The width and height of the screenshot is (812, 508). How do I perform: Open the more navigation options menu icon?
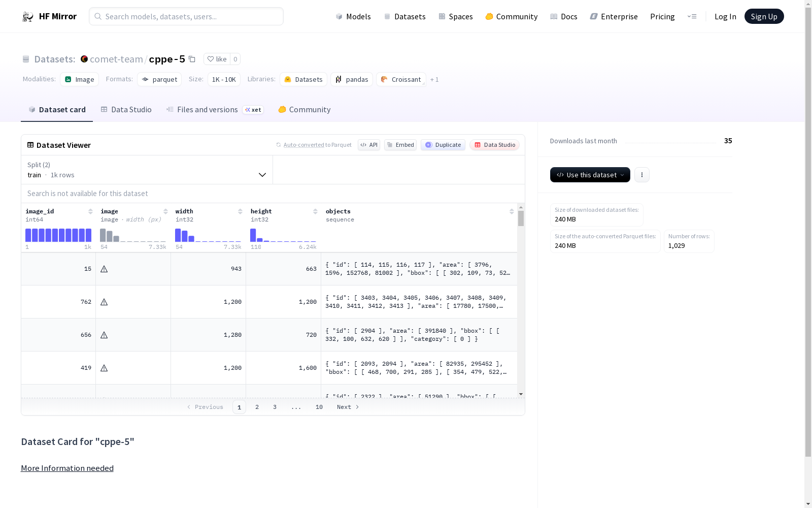(x=692, y=17)
